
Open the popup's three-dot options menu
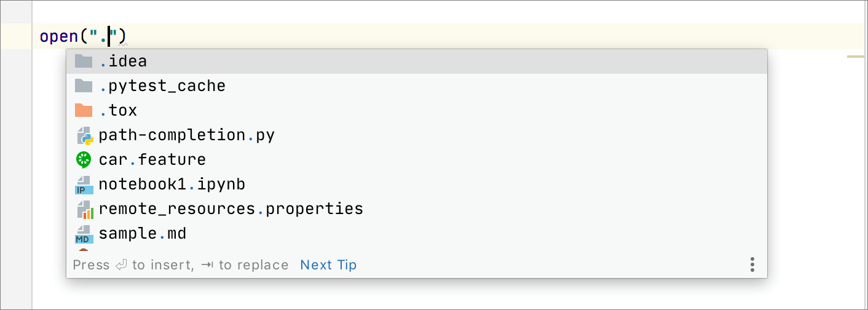pyautogui.click(x=752, y=265)
